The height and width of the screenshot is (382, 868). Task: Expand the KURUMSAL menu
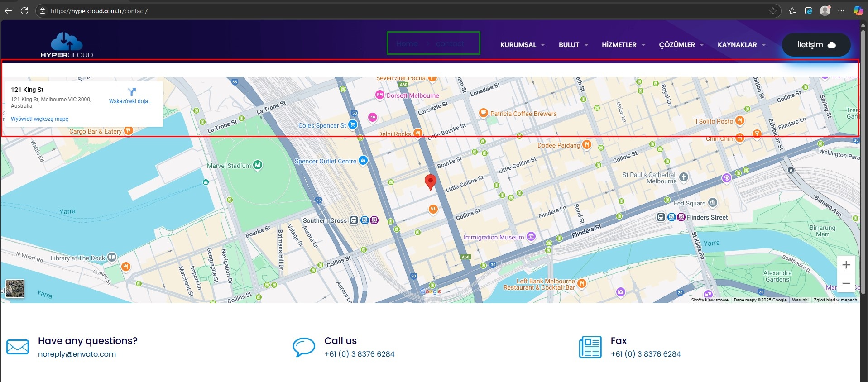click(523, 45)
